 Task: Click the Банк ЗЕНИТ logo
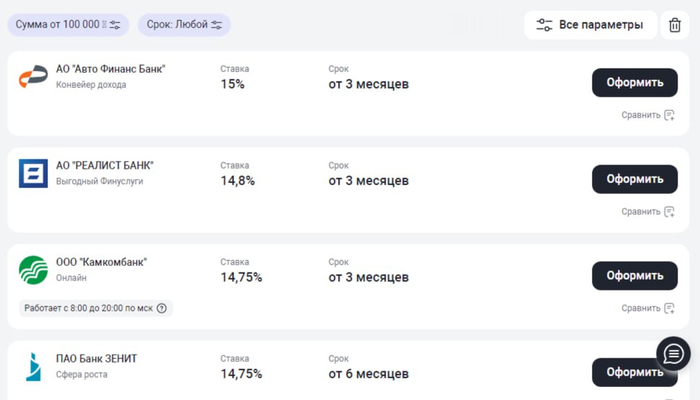tap(34, 366)
